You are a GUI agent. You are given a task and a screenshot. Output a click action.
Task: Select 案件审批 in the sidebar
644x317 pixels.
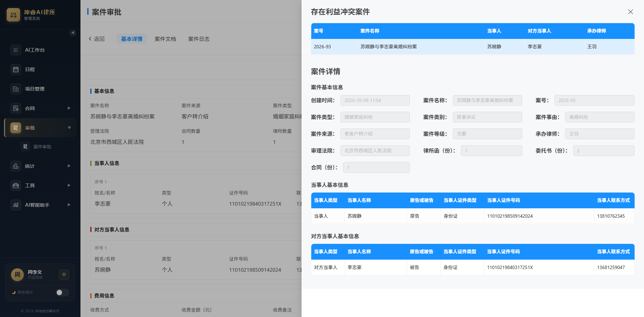42,147
